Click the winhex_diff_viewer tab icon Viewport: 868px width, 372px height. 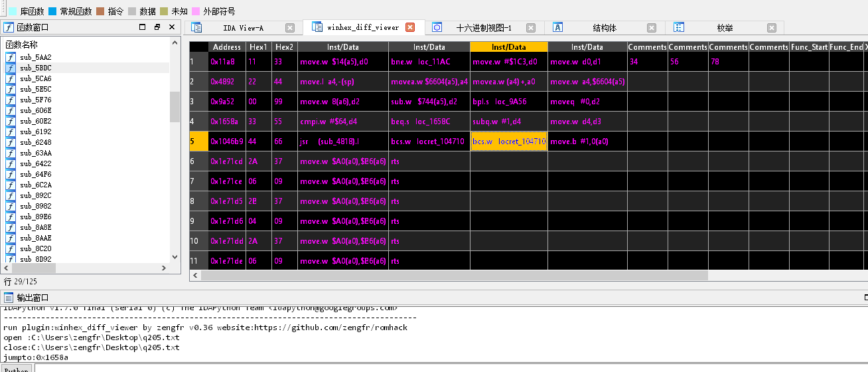pos(317,27)
